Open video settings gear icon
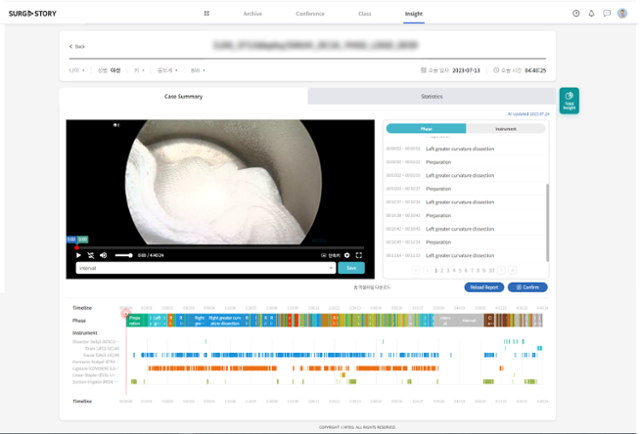Screen dimensions: 640x434 click(x=347, y=255)
